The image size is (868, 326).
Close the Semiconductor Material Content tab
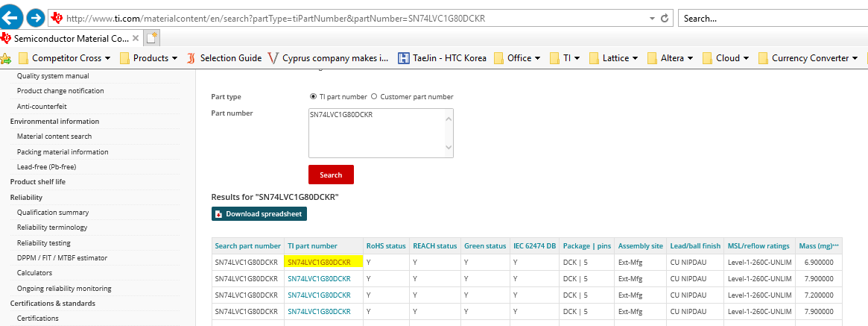click(135, 38)
